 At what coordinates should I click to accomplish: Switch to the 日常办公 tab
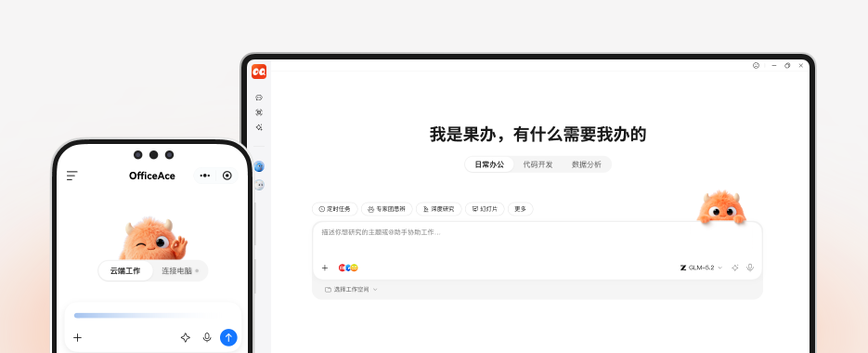coord(489,164)
